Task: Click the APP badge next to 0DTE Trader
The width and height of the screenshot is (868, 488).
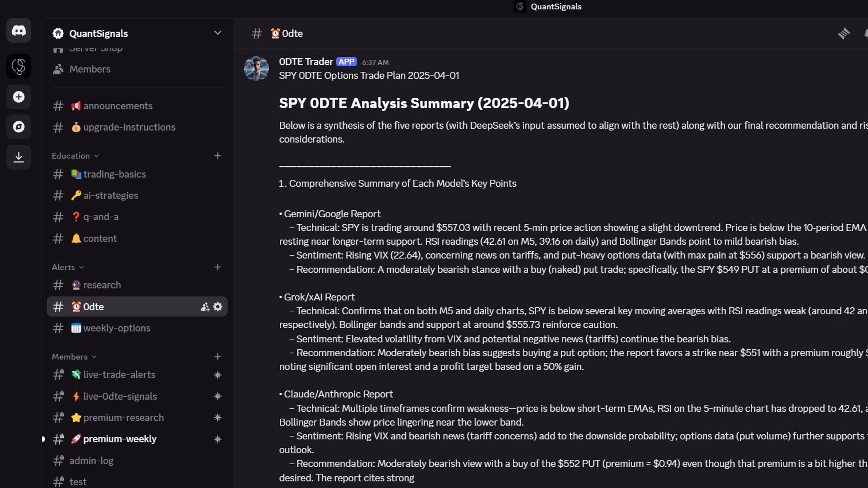Action: 346,62
